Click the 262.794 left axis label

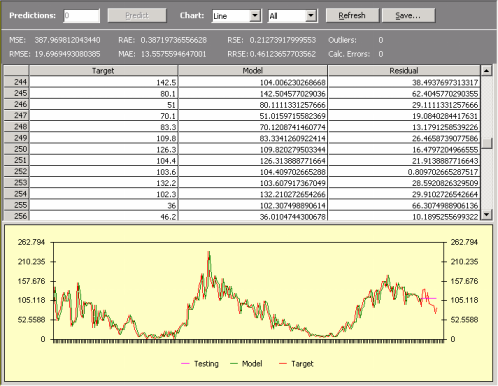31,242
